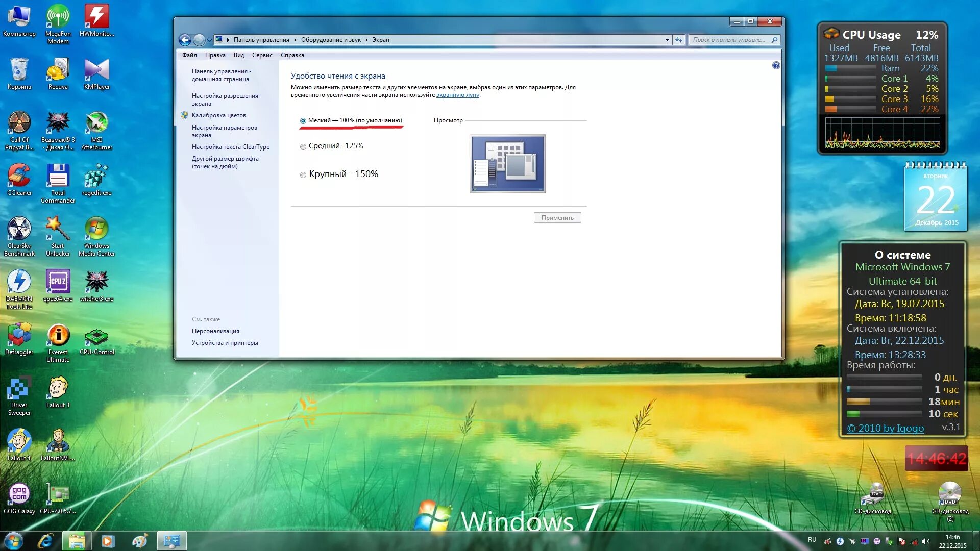This screenshot has width=980, height=551.
Task: Click the volume tray icon
Action: click(926, 541)
